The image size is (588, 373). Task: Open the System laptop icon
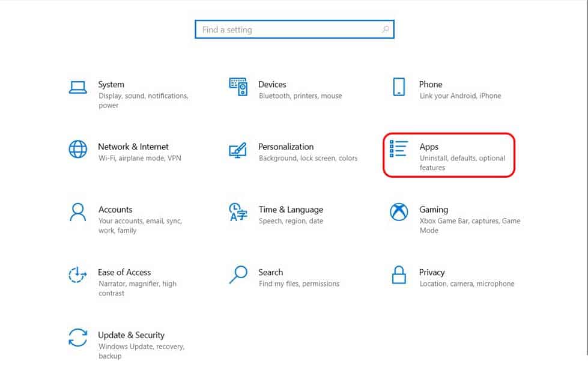(x=78, y=87)
